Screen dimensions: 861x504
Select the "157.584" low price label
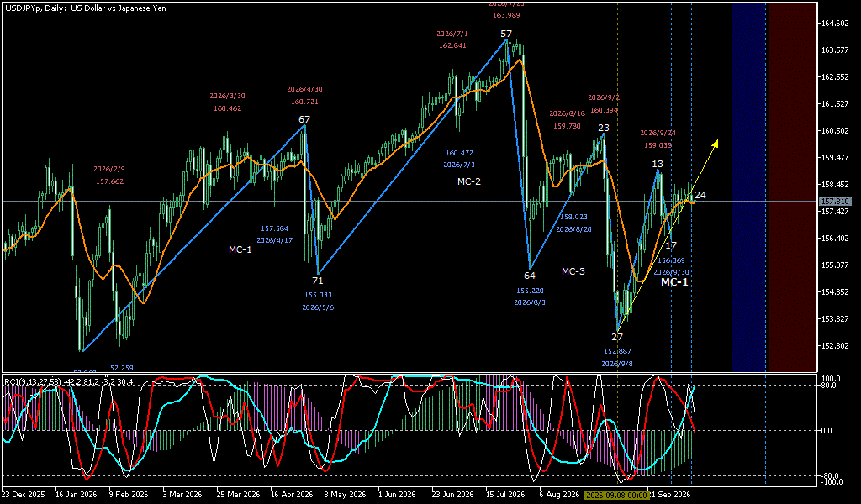(x=275, y=228)
